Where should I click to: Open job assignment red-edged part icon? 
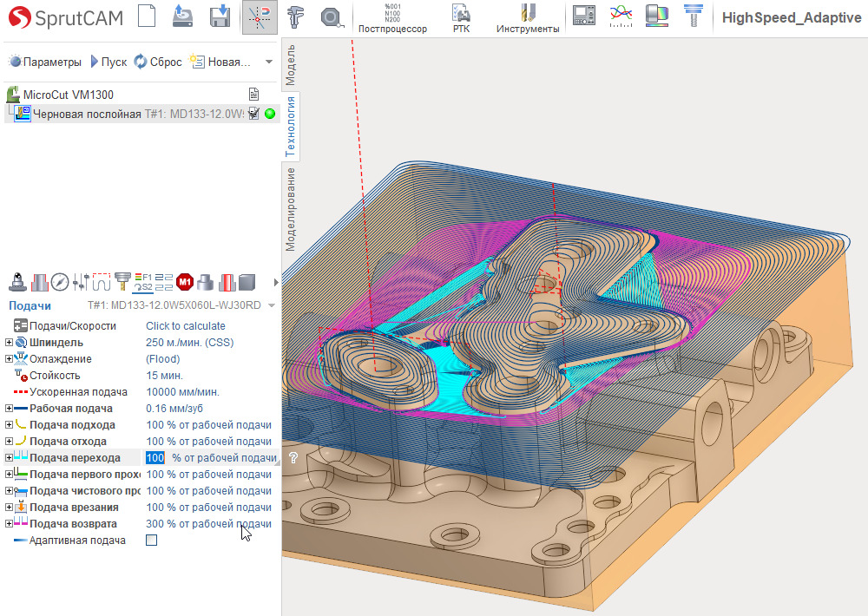[39, 282]
